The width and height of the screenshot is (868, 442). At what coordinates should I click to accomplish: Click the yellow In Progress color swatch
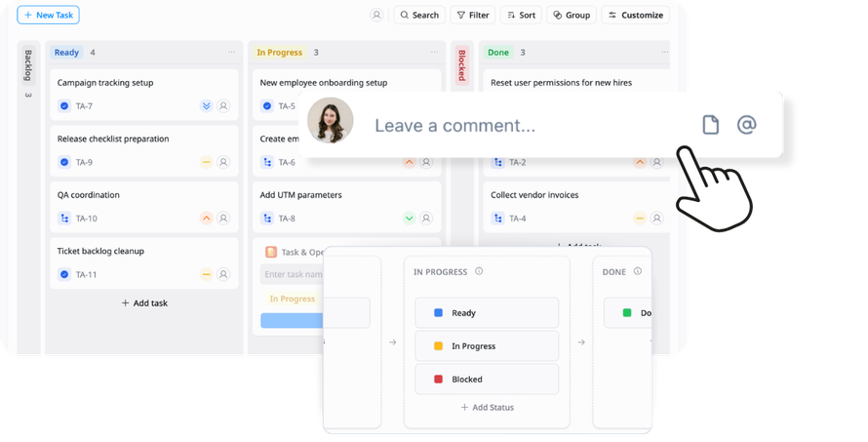[439, 346]
